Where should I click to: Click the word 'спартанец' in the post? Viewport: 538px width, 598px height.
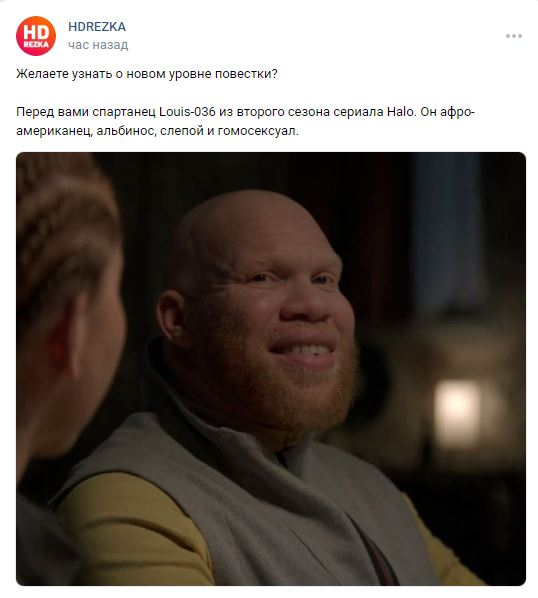tap(124, 112)
